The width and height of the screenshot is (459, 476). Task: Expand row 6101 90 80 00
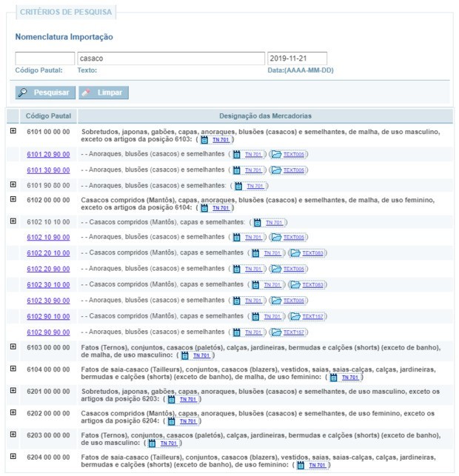coord(13,184)
